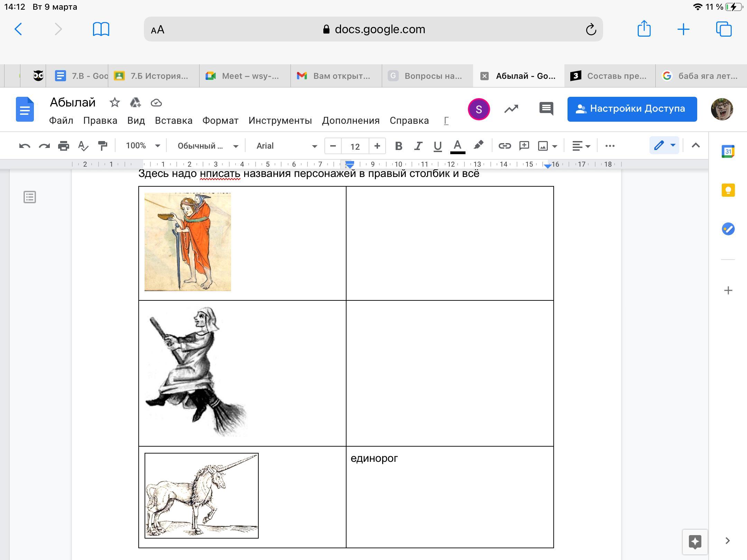Viewport: 747px width, 560px height.
Task: Open the Вставка menu
Action: click(174, 121)
